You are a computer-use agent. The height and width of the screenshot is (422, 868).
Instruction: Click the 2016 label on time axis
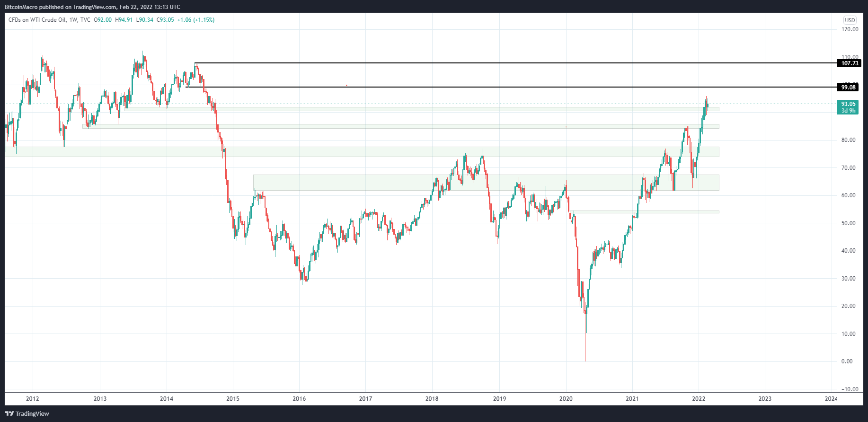[x=299, y=399]
